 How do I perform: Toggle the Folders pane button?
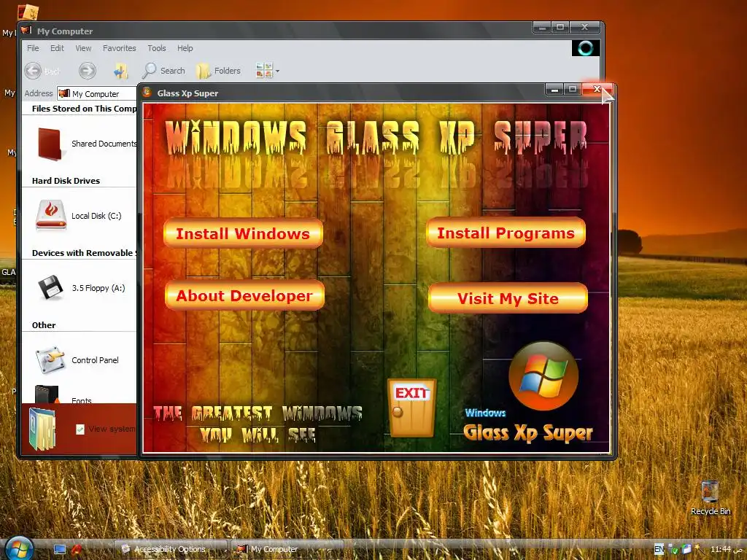tap(219, 71)
